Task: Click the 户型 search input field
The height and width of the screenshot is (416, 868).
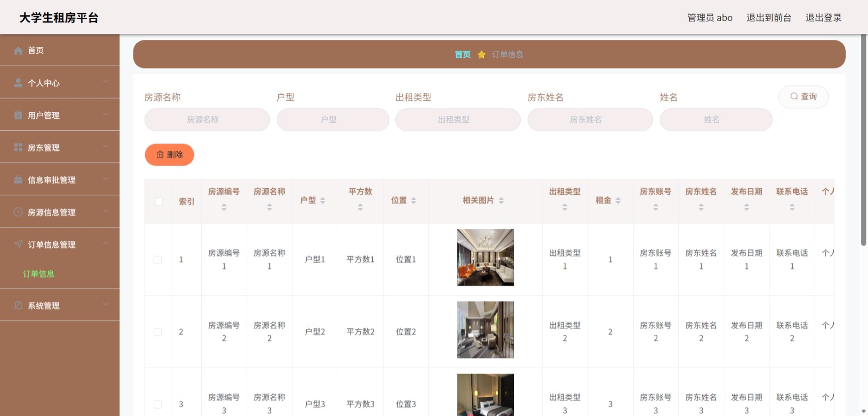Action: [x=333, y=120]
